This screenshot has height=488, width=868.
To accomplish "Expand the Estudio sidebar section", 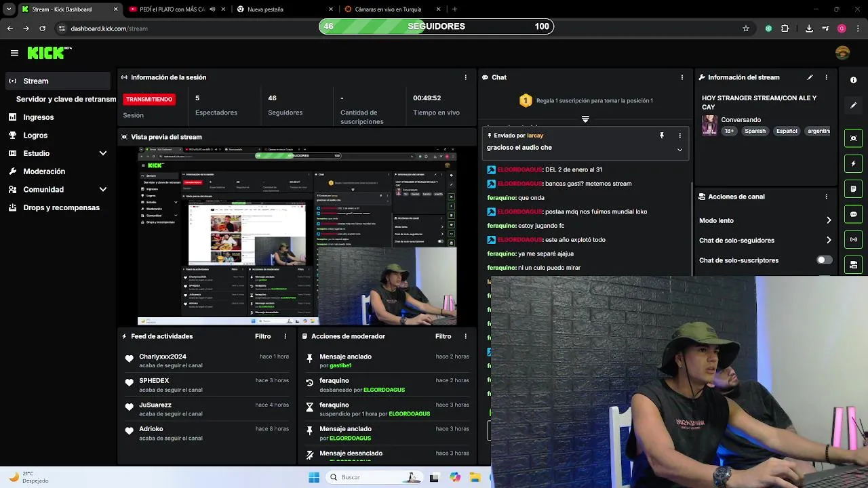I will point(103,153).
